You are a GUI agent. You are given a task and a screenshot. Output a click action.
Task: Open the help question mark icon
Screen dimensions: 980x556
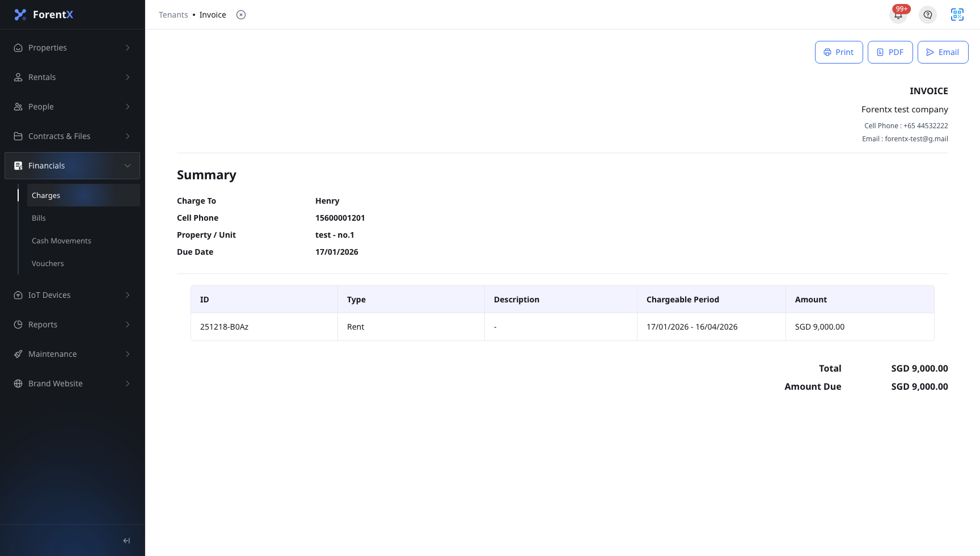[928, 15]
